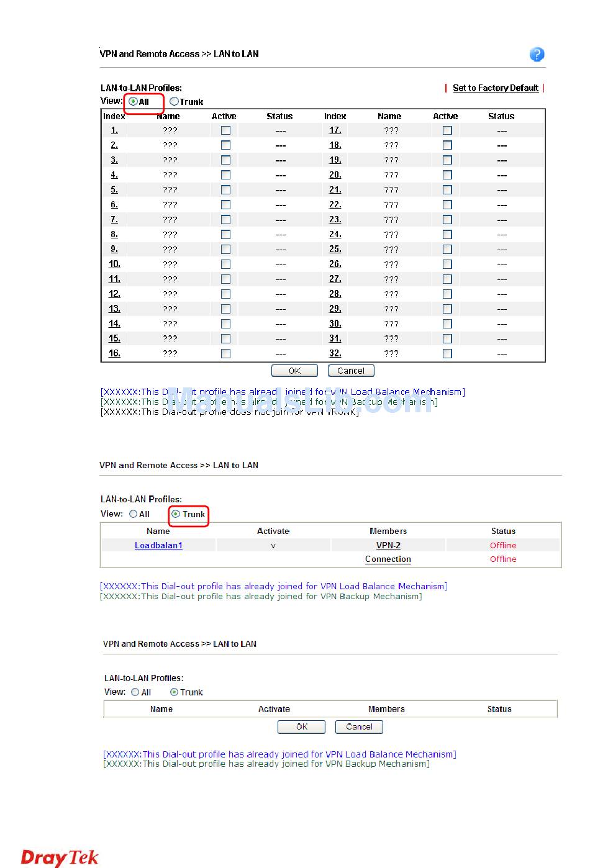The width and height of the screenshot is (590, 868).
Task: Open profile index 27 link
Action: pyautogui.click(x=335, y=279)
